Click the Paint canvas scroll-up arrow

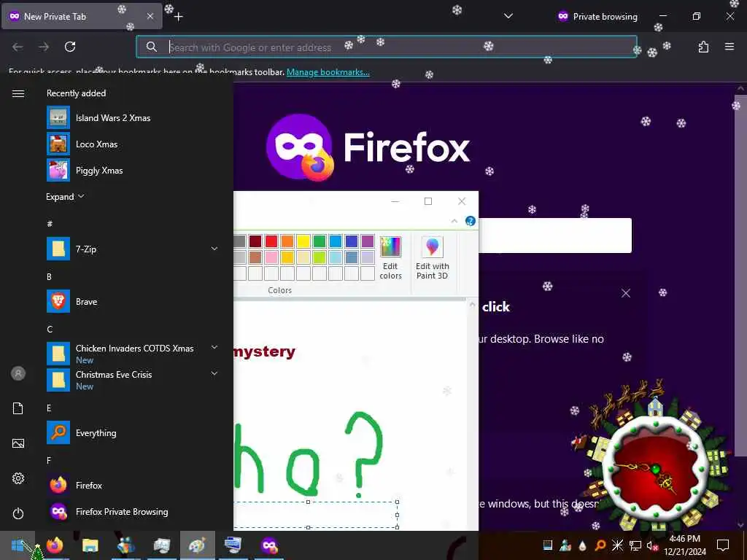(x=472, y=304)
